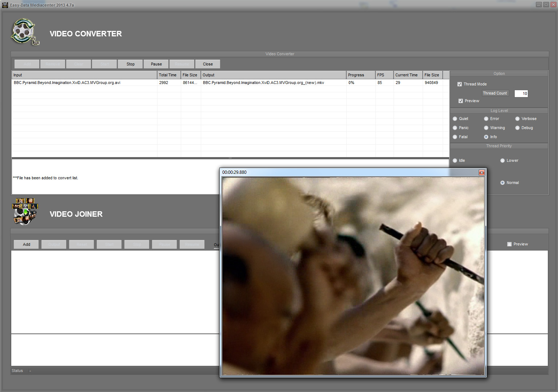Stop the video conversion
The height and width of the screenshot is (392, 558).
[x=131, y=64]
